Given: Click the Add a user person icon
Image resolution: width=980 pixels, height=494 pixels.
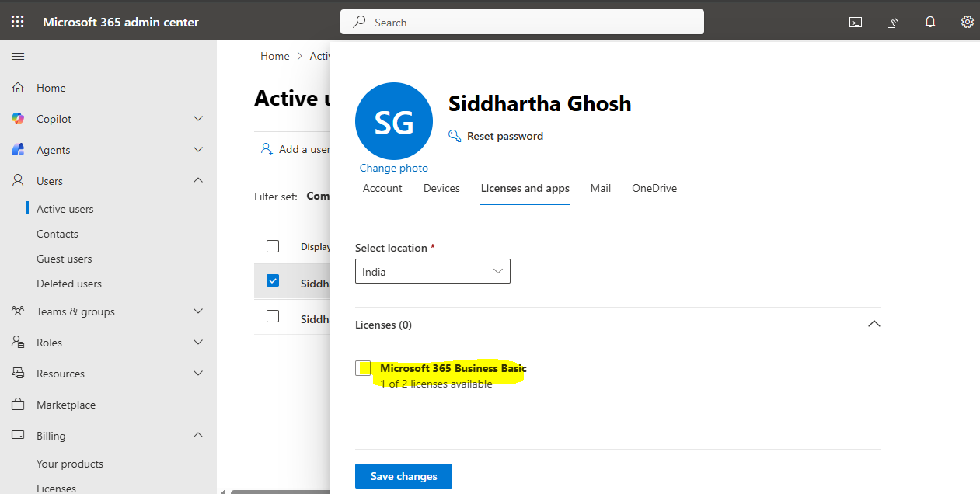Looking at the screenshot, I should pos(267,149).
